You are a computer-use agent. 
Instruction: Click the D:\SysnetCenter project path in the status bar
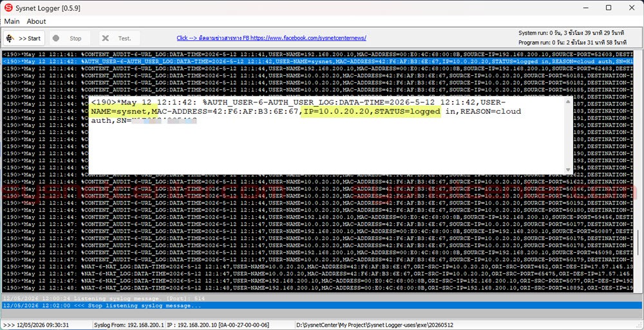pos(375,325)
